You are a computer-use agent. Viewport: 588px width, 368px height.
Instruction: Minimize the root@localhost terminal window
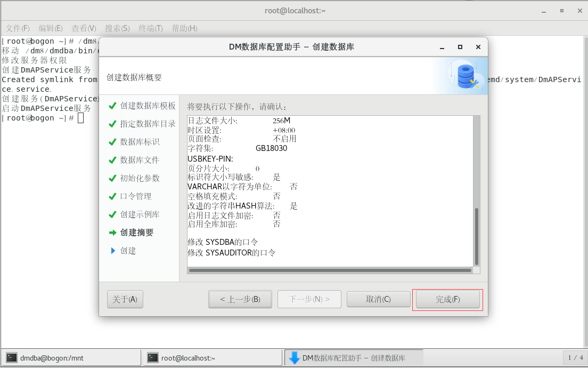[544, 11]
